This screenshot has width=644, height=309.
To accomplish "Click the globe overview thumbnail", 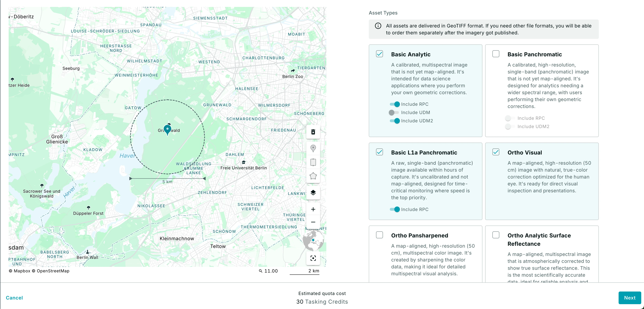I will pos(313,240).
